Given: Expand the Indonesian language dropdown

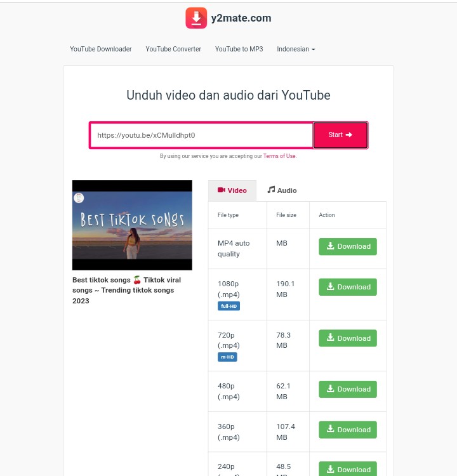Looking at the screenshot, I should coord(296,49).
